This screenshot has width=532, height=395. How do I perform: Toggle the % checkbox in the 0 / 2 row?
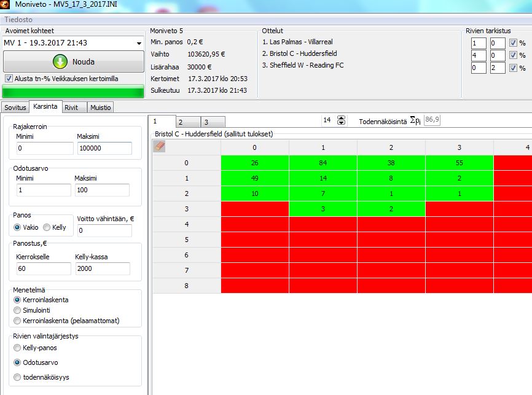513,68
